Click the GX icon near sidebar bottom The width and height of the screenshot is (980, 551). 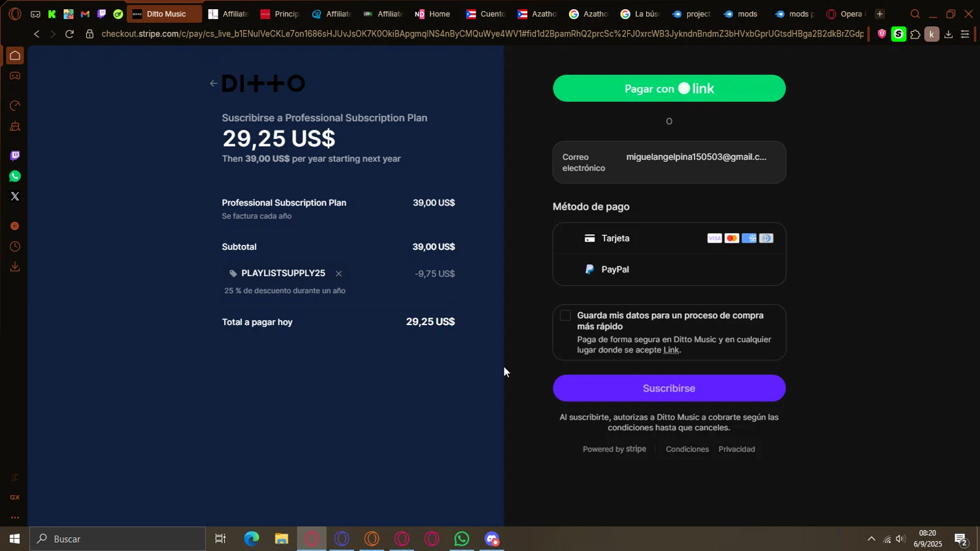click(14, 497)
